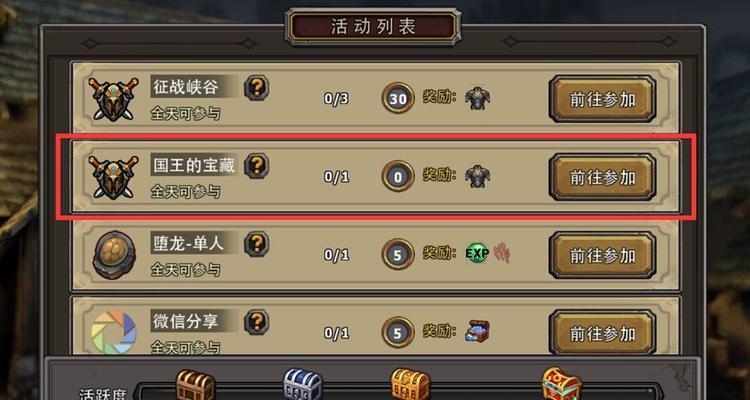The width and height of the screenshot is (750, 400).
Task: Open the silver chest on activity bar
Action: point(303,385)
